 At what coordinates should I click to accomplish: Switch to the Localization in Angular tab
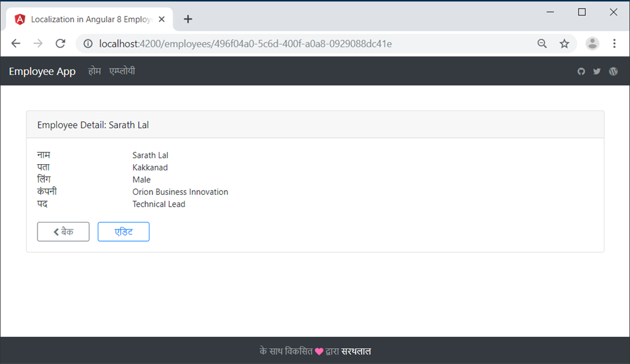(x=86, y=19)
